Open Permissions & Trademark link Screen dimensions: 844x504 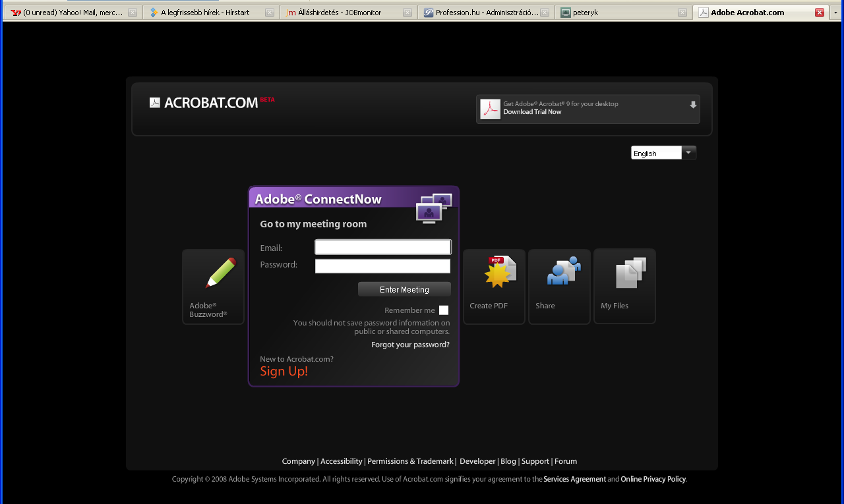(x=410, y=461)
